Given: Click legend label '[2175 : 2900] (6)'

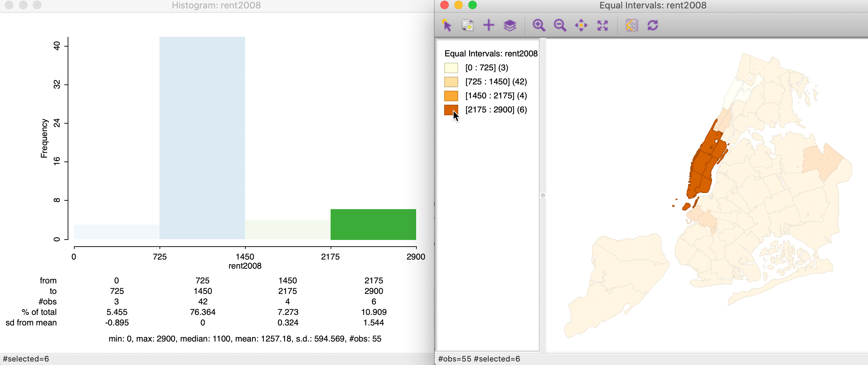Looking at the screenshot, I should [496, 110].
